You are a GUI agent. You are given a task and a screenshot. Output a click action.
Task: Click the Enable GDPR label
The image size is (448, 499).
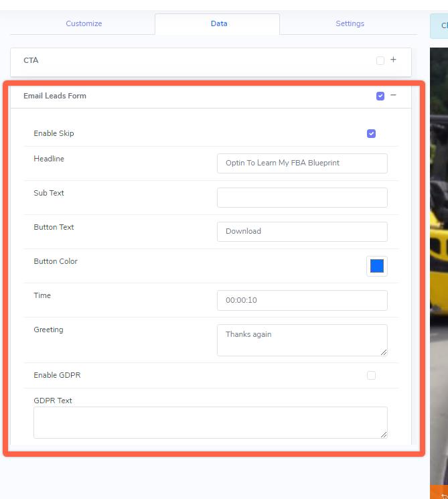(57, 375)
